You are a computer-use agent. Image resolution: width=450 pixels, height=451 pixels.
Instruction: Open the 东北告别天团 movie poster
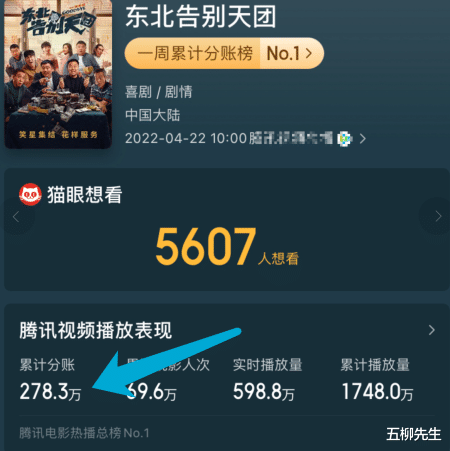click(x=58, y=74)
